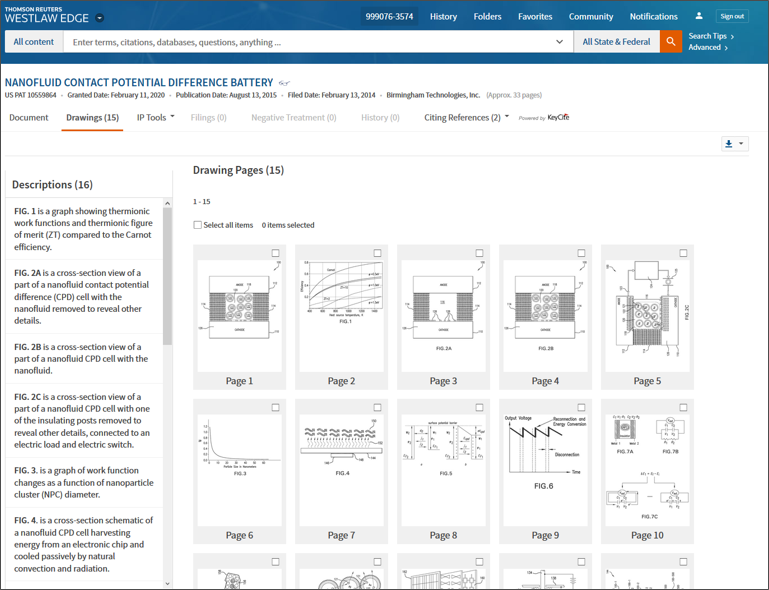Viewport: 769px width, 590px height.
Task: Click the orange search magnifier button
Action: [671, 42]
